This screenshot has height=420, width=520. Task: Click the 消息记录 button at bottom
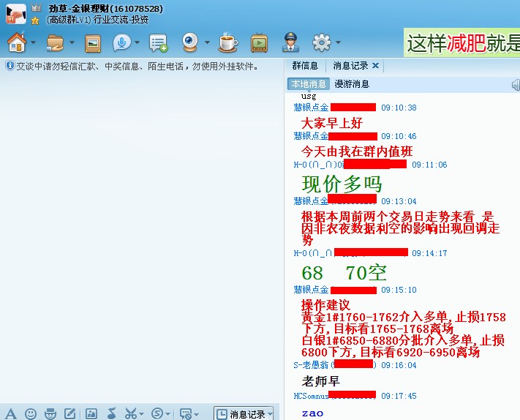tap(240, 414)
